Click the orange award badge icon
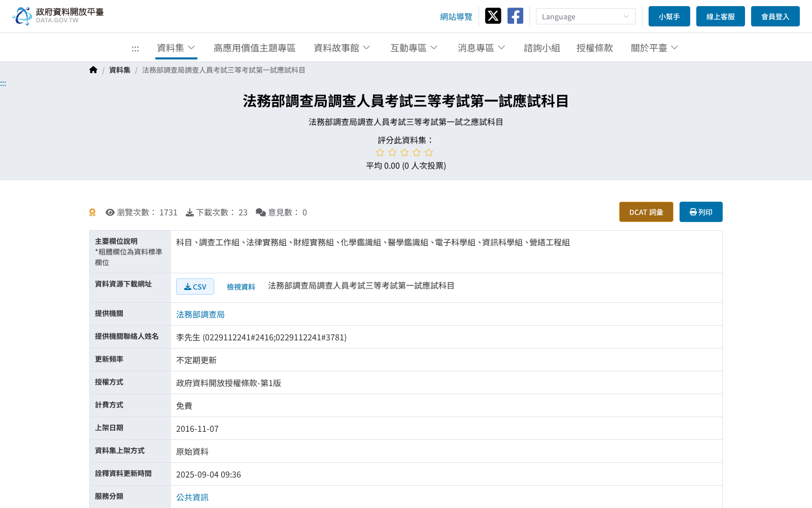Image resolution: width=812 pixels, height=508 pixels. tap(92, 212)
